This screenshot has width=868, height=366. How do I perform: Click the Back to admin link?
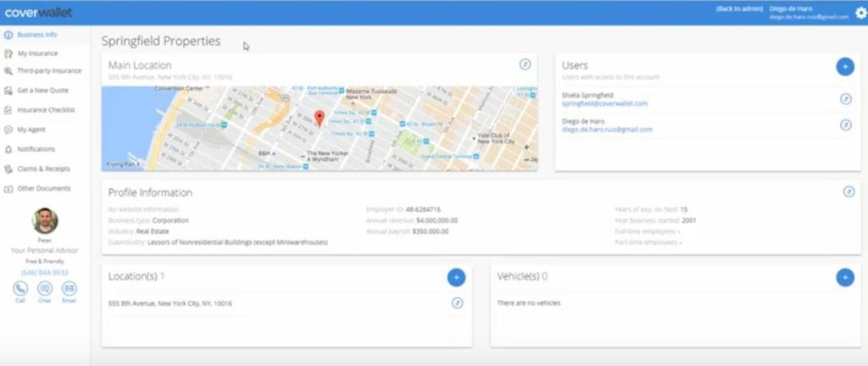click(737, 8)
